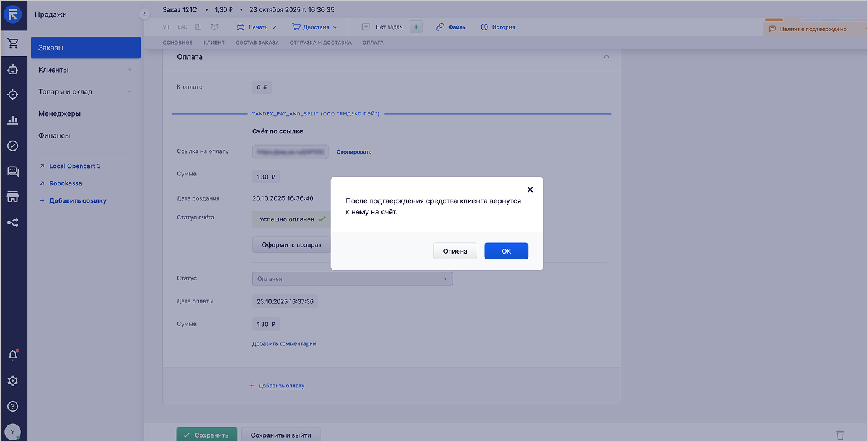Open the Печать dropdown chevron
This screenshot has height=442, width=868.
[x=273, y=27]
